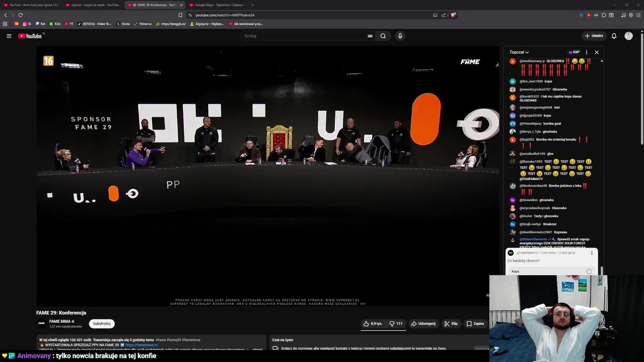Click the red record extension icon
644x362 pixels.
(589, 15)
